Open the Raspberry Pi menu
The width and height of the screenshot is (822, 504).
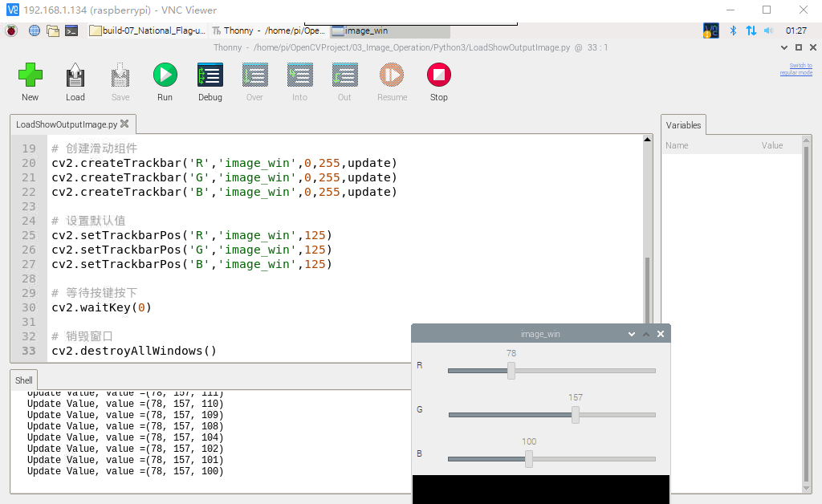[x=11, y=31]
